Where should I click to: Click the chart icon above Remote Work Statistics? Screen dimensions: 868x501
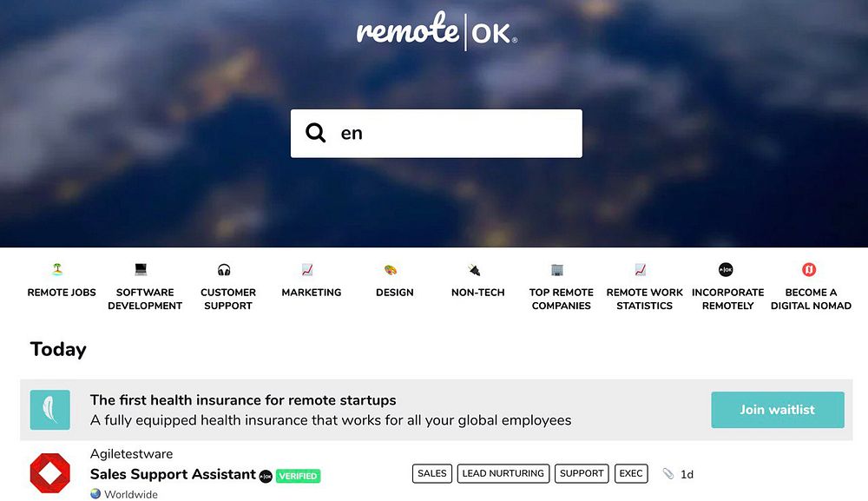pyautogui.click(x=641, y=269)
